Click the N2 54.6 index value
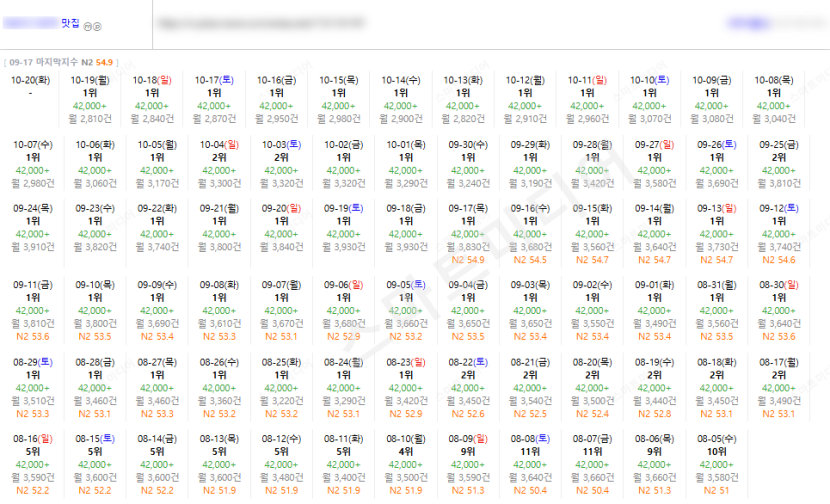 [x=779, y=260]
